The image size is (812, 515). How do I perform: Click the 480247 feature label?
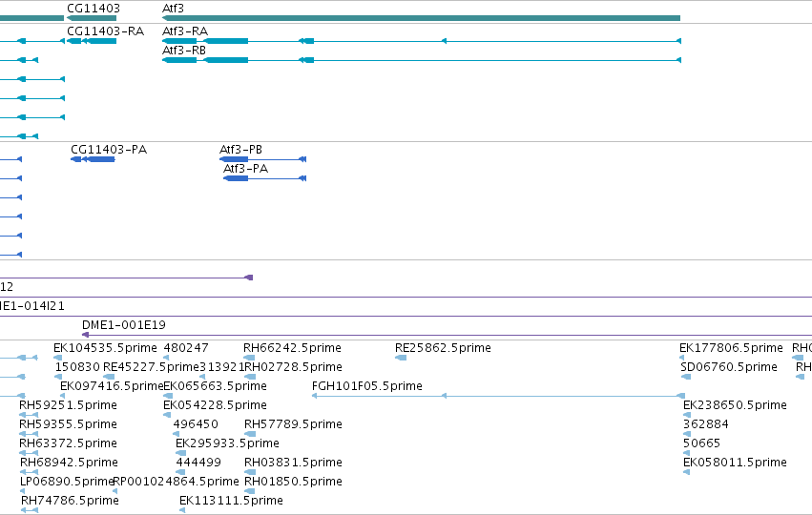pos(186,348)
